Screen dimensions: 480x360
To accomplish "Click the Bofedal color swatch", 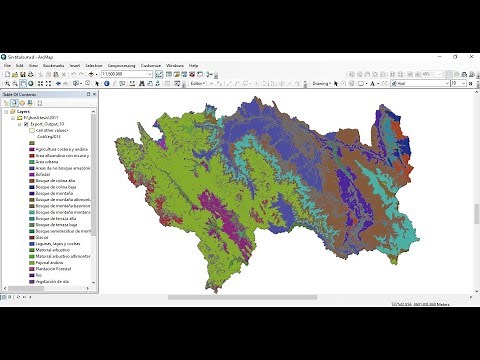I will [32, 174].
